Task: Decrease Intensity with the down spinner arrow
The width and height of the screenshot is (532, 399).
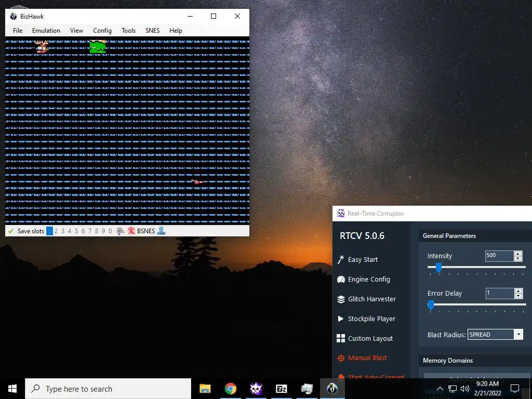Action: 518,259
